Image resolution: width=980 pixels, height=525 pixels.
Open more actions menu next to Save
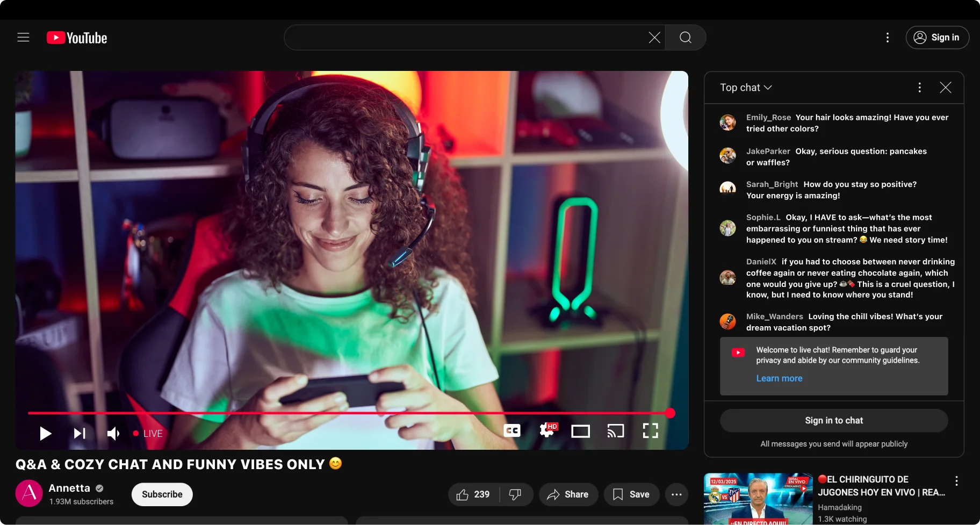[676, 494]
